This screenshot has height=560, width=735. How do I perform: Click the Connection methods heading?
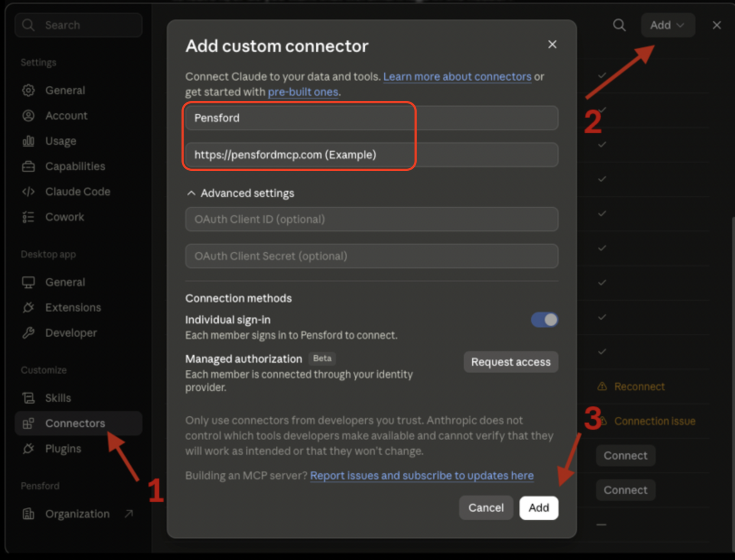click(238, 298)
